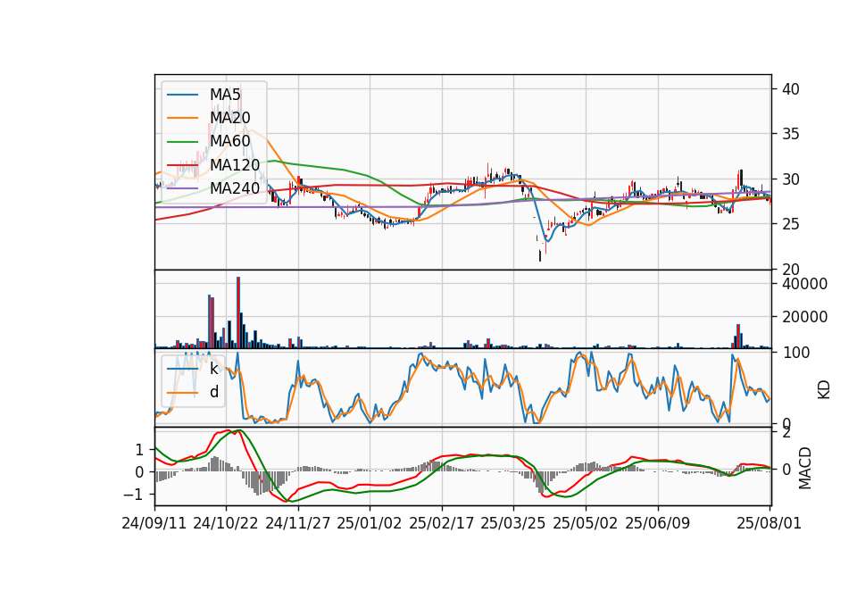Click the 25/03/25 date axis label
The image size is (857, 616).
[x=513, y=524]
